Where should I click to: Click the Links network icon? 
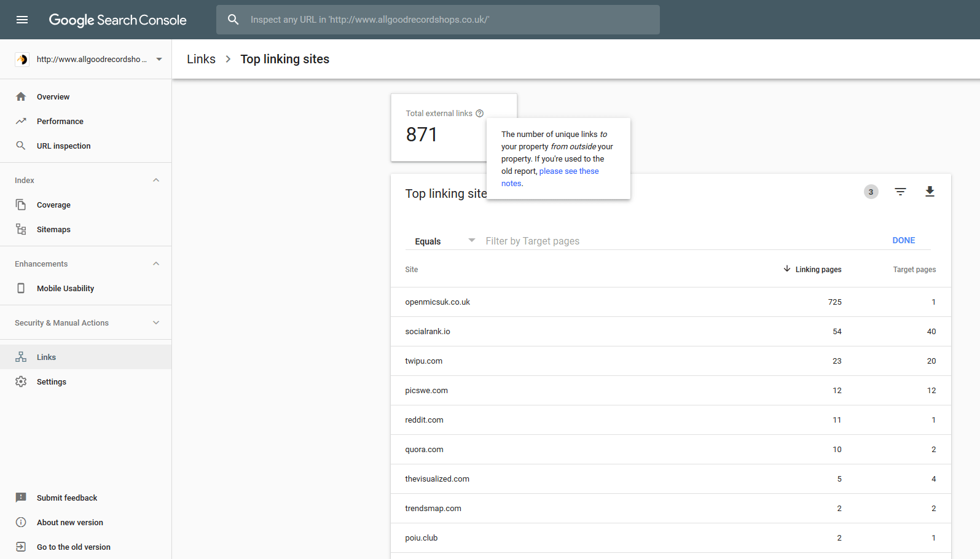click(21, 357)
